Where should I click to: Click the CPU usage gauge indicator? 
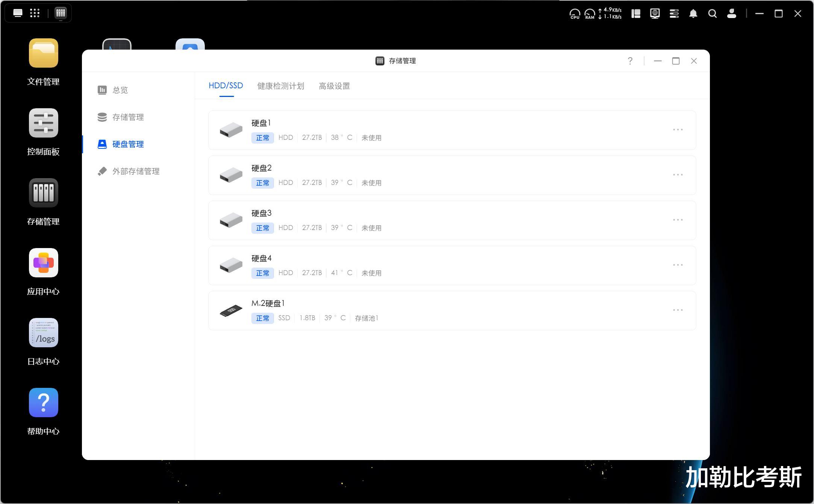point(575,14)
